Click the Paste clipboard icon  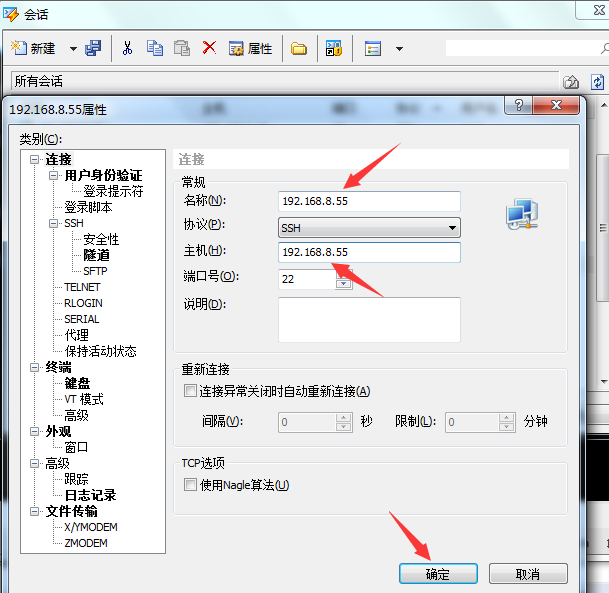tap(182, 48)
